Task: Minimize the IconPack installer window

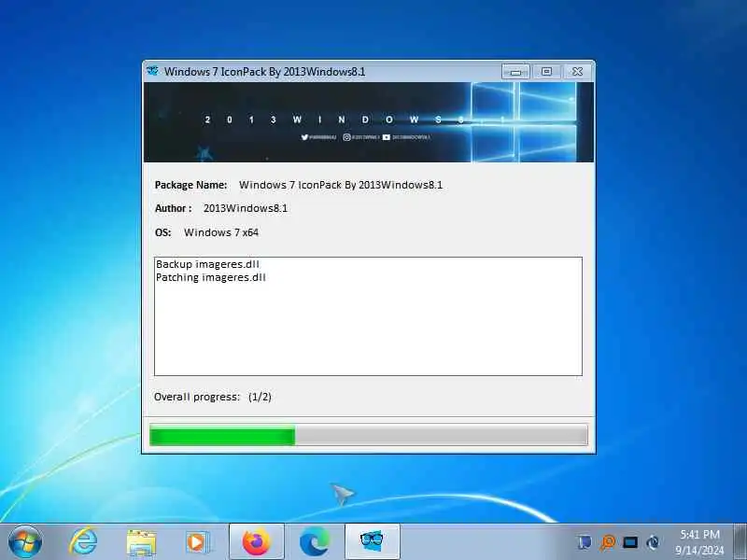Action: pos(515,72)
